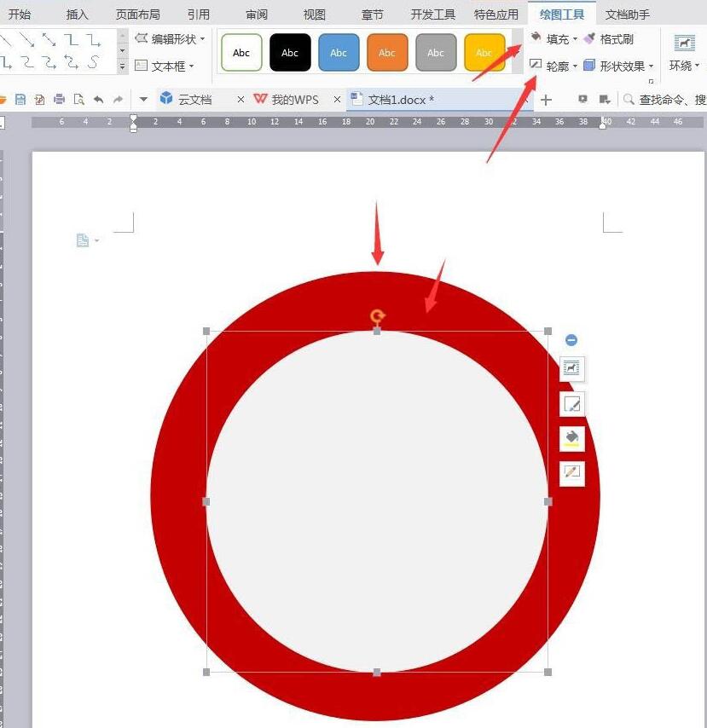The image size is (707, 728).
Task: Click the gray inner circle shape
Action: point(377,501)
